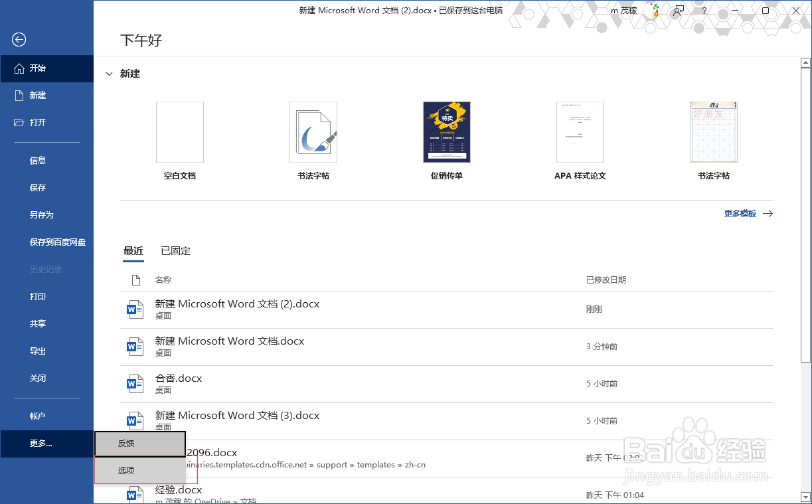
Task: Open 合香.docx file name
Action: pyautogui.click(x=179, y=378)
